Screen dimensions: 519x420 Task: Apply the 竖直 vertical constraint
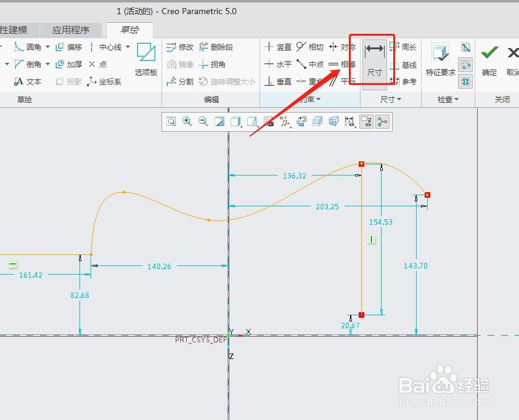[x=278, y=47]
